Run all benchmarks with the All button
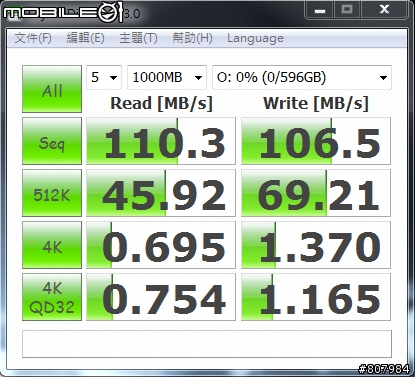The image size is (415, 377). pyautogui.click(x=52, y=89)
